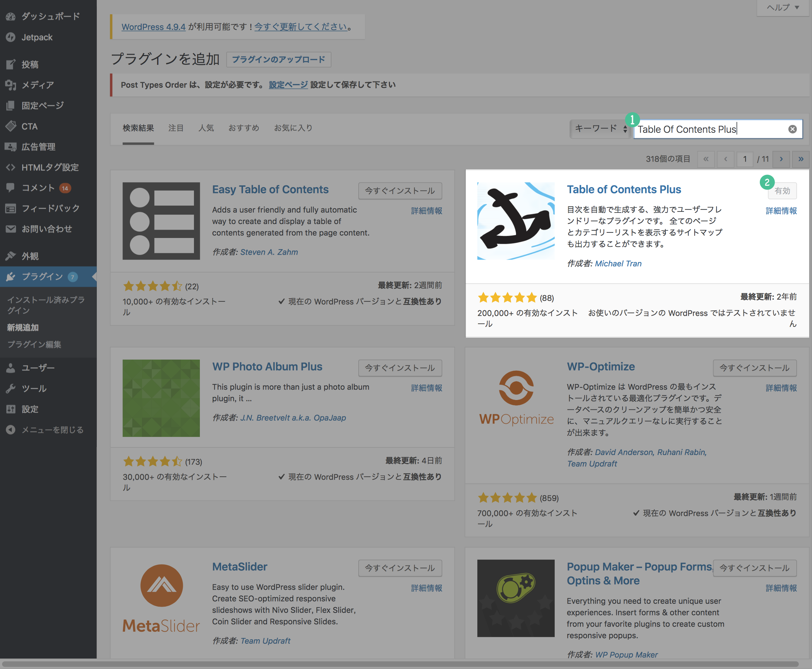
Task: Open the Dashboard (ダッシュボード) sidebar icon
Action: (10, 17)
